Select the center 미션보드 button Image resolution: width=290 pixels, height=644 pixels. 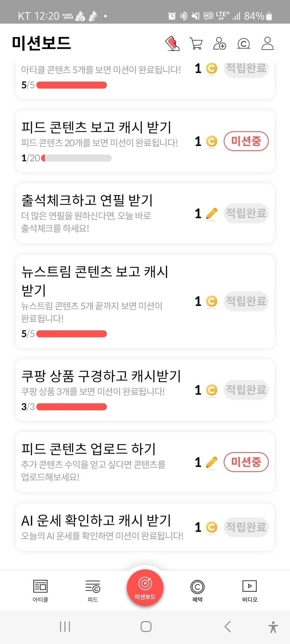[145, 587]
